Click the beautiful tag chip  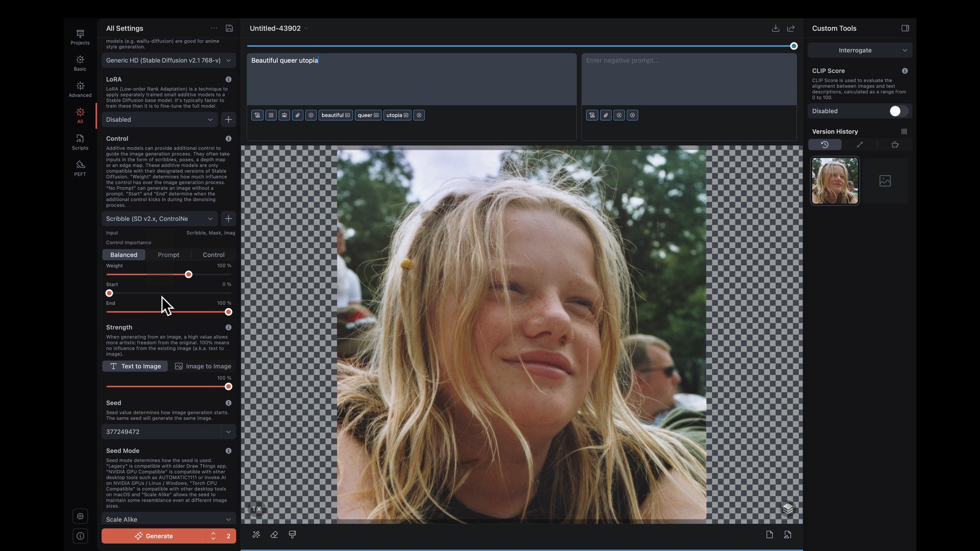pyautogui.click(x=335, y=115)
